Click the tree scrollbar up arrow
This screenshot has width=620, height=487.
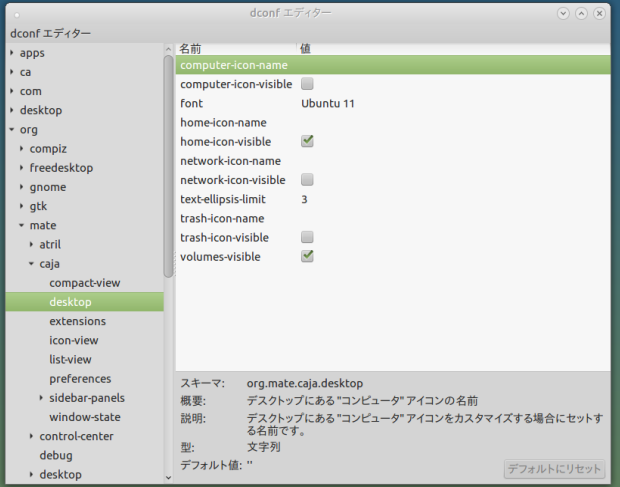pos(168,49)
